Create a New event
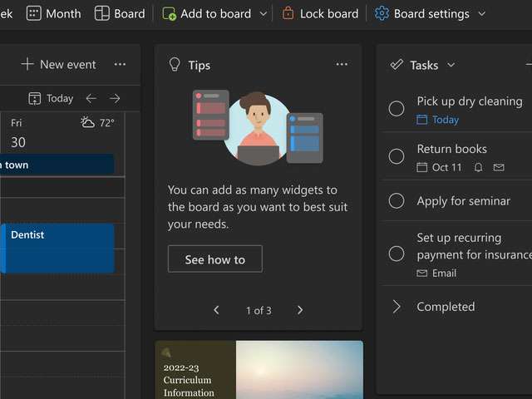The width and height of the screenshot is (532, 399). (x=58, y=65)
